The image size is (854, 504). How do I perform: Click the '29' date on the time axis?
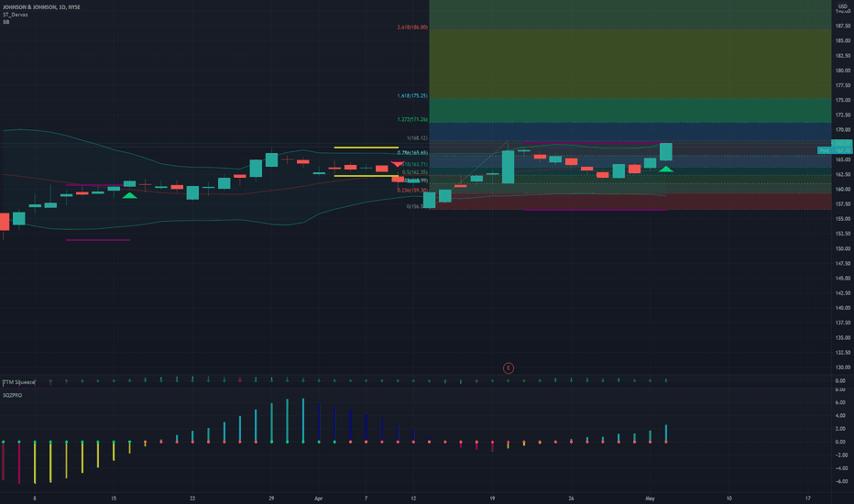271,499
